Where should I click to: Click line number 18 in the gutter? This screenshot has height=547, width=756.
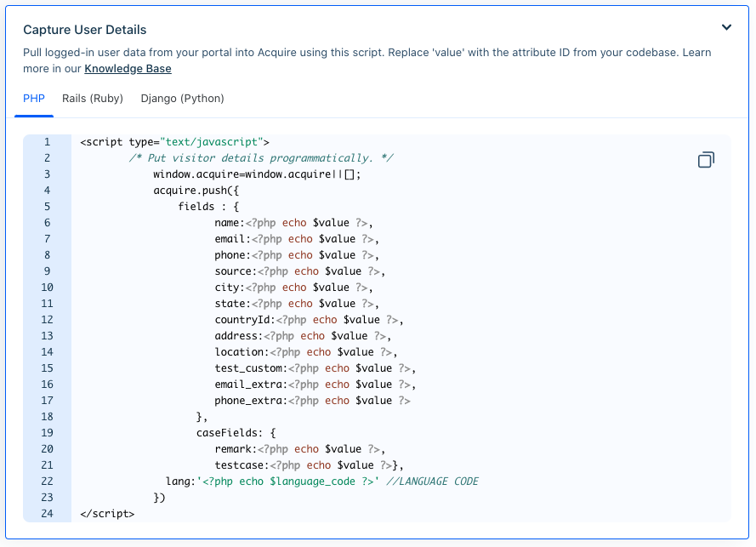coord(47,416)
